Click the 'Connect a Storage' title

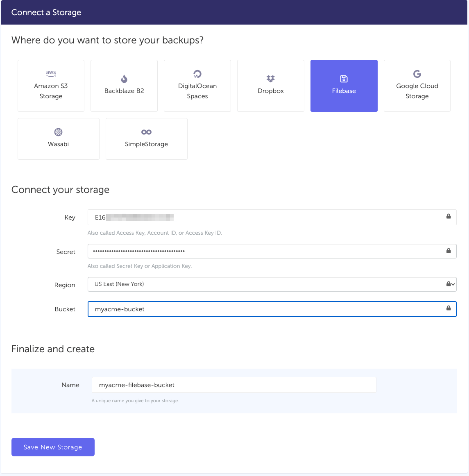click(46, 12)
